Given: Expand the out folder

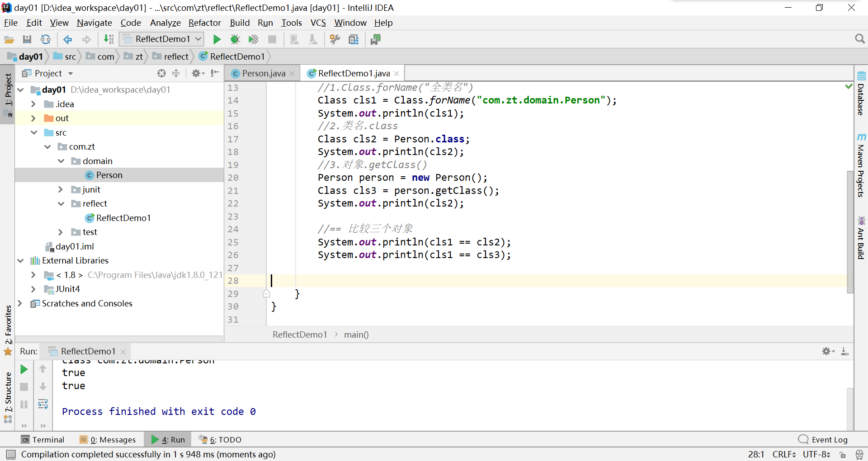Looking at the screenshot, I should point(33,118).
